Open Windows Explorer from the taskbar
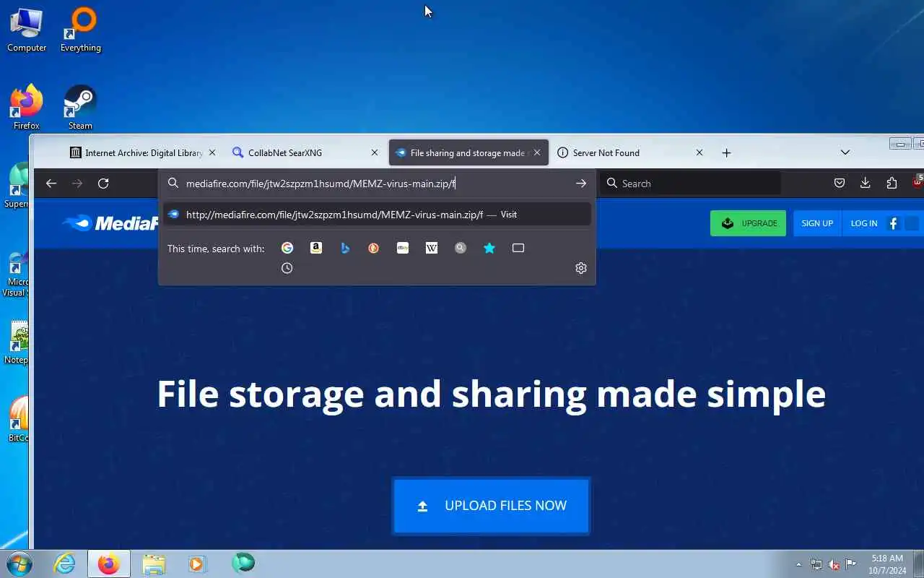The image size is (924, 578). (x=154, y=563)
